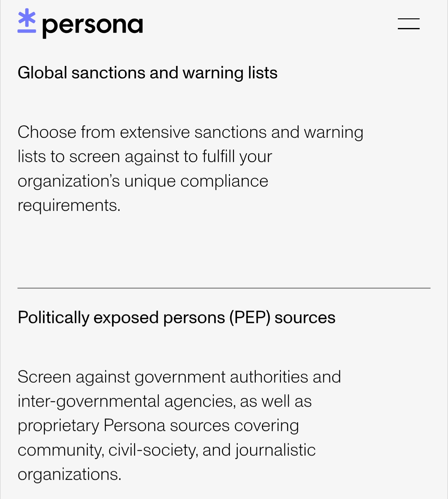
Task: Click the word "requirements." in the first paragraph
Action: [69, 205]
